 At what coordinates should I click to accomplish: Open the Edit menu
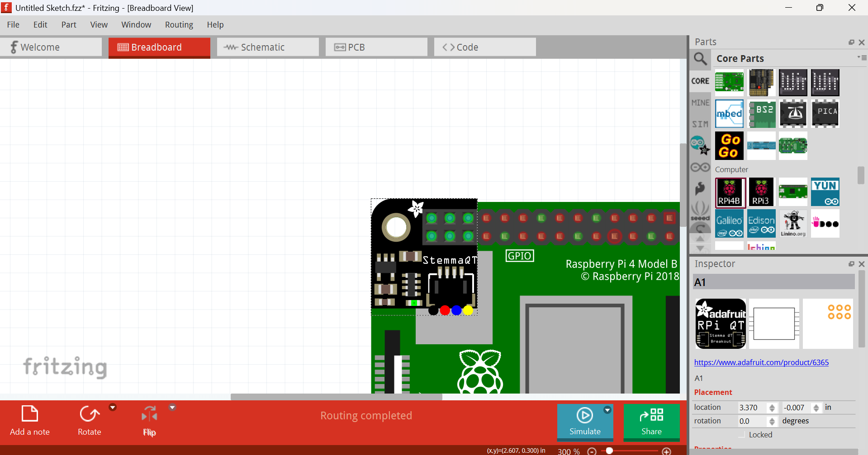click(40, 25)
